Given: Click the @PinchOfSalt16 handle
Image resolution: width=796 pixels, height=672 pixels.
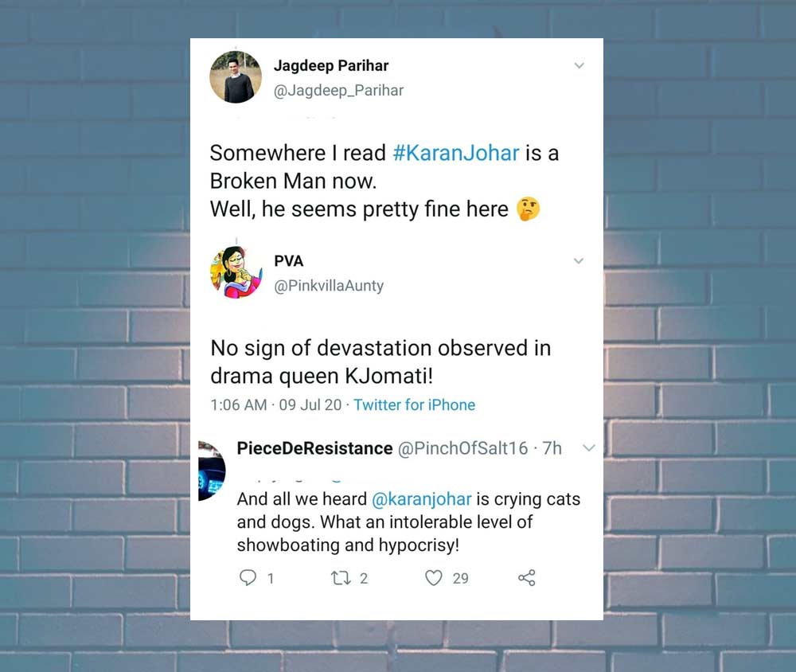Looking at the screenshot, I should [462, 448].
